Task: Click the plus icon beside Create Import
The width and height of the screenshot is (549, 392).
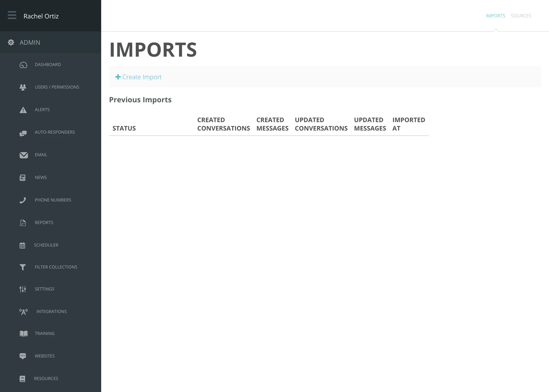Action: [x=118, y=77]
